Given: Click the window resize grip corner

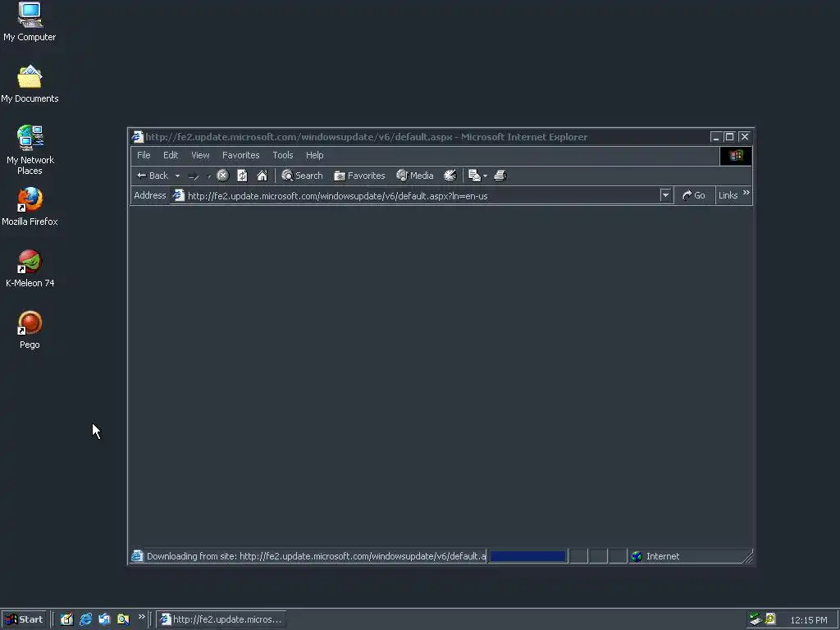Looking at the screenshot, I should (748, 558).
